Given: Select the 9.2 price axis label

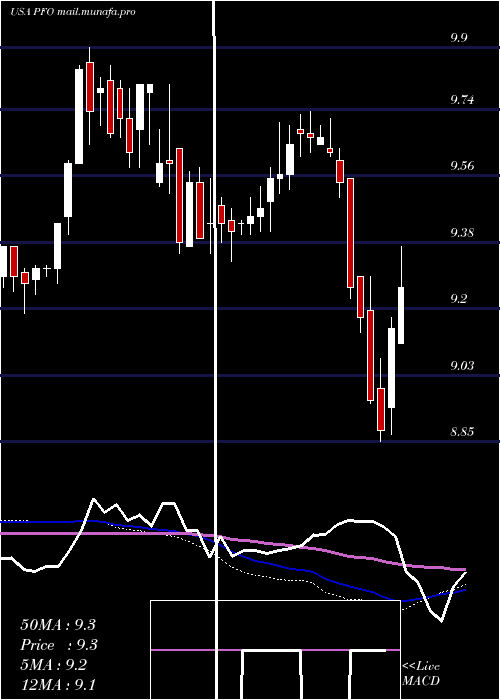Looking at the screenshot, I should (x=459, y=299).
